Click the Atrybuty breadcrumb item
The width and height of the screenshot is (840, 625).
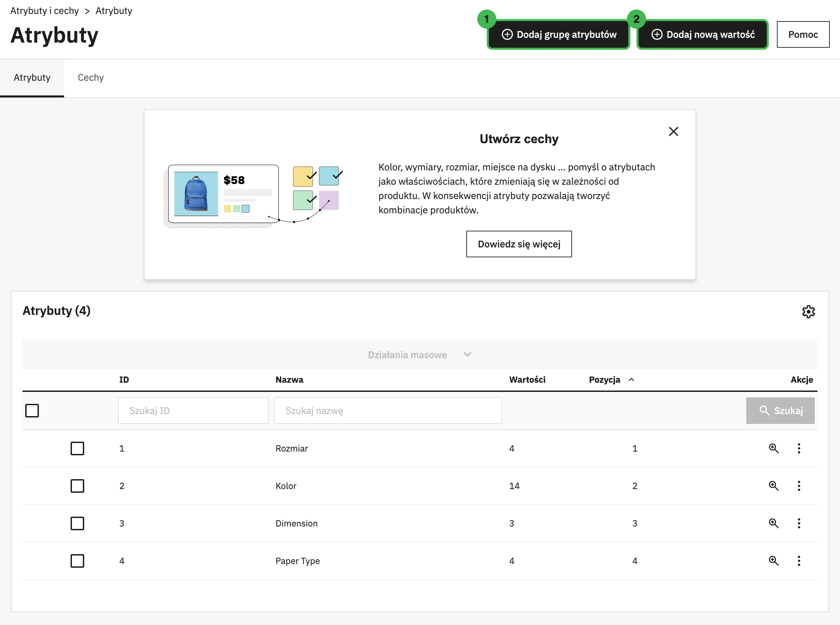tap(114, 11)
